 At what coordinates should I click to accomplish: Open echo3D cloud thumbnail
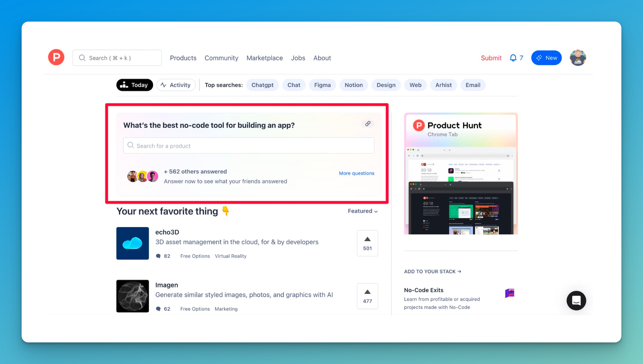pyautogui.click(x=133, y=243)
